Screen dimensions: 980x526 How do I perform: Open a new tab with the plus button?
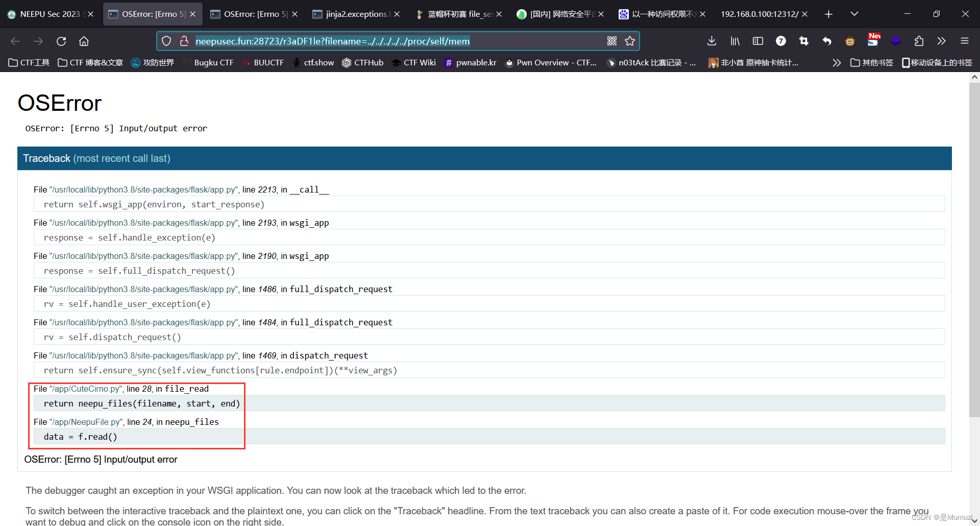coord(828,14)
